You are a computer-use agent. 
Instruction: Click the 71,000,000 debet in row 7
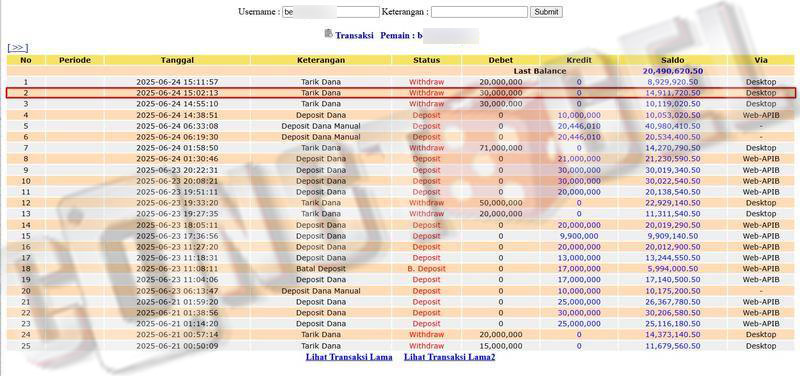(501, 148)
